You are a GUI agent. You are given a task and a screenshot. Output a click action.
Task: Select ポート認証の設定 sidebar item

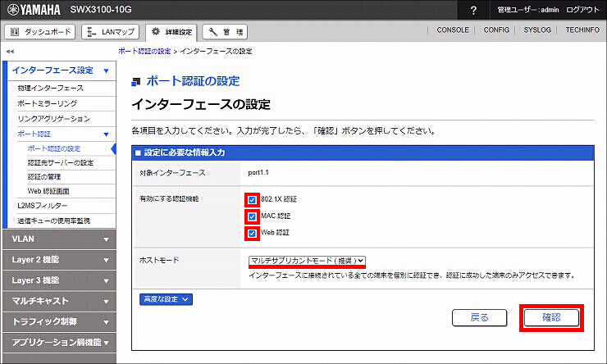(x=54, y=148)
